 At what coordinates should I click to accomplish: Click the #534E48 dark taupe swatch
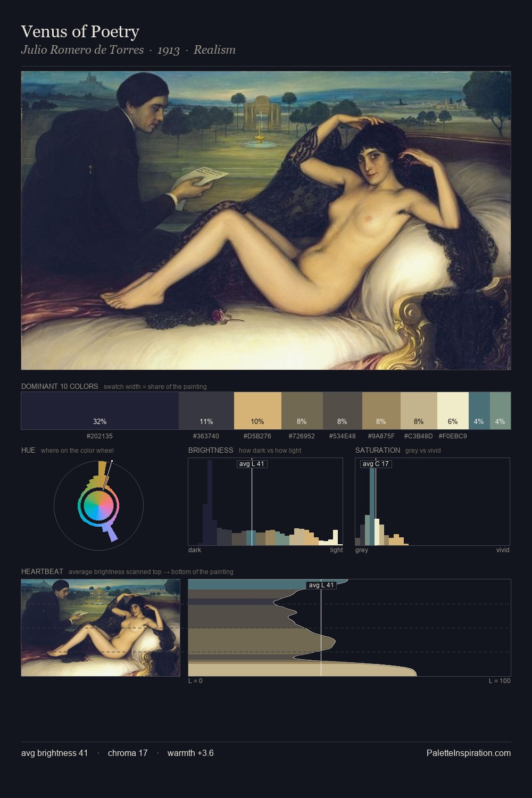[342, 411]
